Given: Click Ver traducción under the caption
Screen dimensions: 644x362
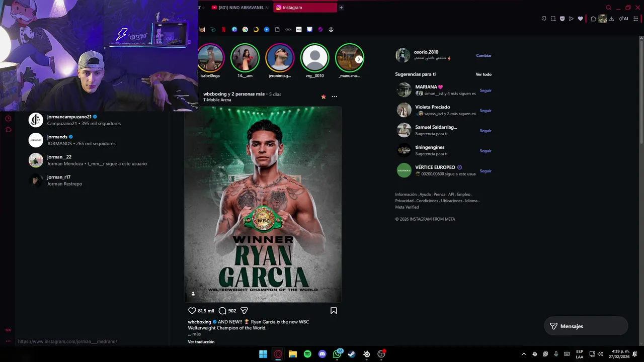Looking at the screenshot, I should [x=201, y=342].
